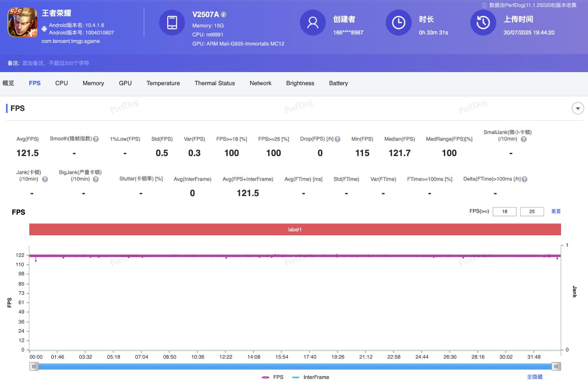The image size is (588, 387).
Task: Click the GPU model text line
Action: pos(238,44)
